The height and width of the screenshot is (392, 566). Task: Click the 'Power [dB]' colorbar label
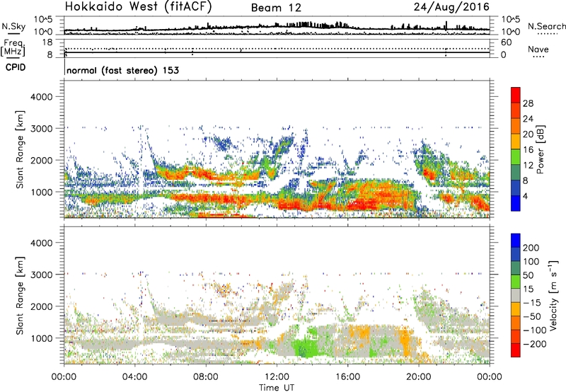pos(540,149)
